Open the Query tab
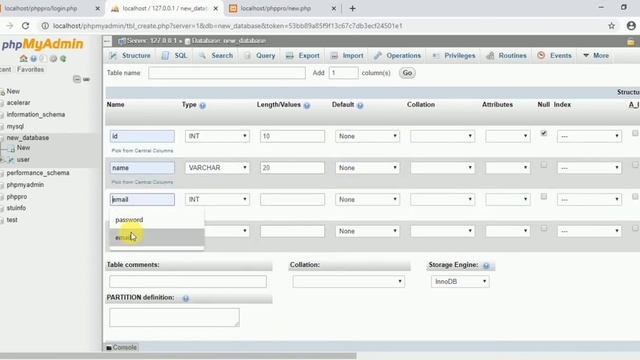Viewport: 640px width, 360px height. point(260,56)
